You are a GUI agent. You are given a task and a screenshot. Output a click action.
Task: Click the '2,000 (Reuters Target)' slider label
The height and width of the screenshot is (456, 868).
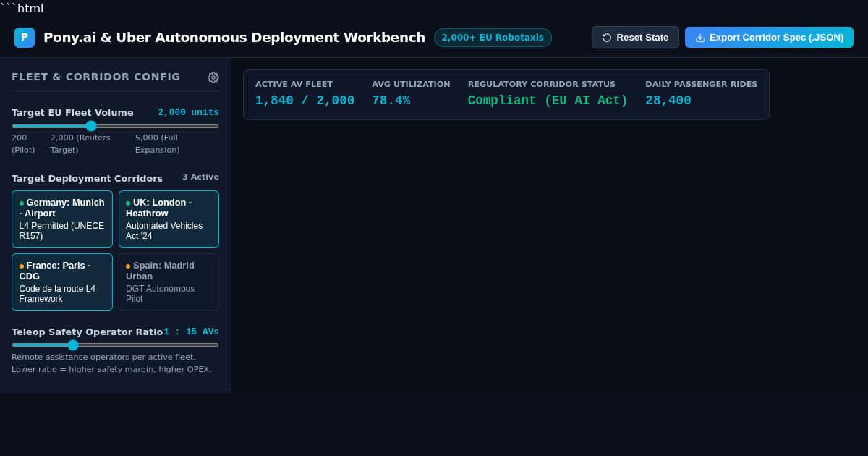pos(80,144)
